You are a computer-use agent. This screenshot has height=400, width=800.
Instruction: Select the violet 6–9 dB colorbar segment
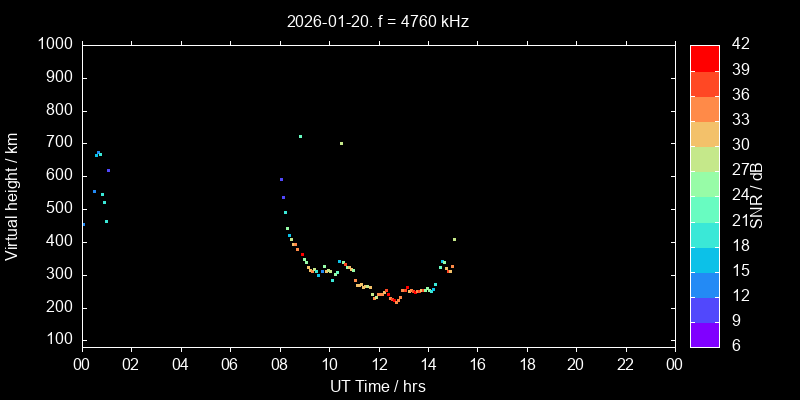(704, 335)
